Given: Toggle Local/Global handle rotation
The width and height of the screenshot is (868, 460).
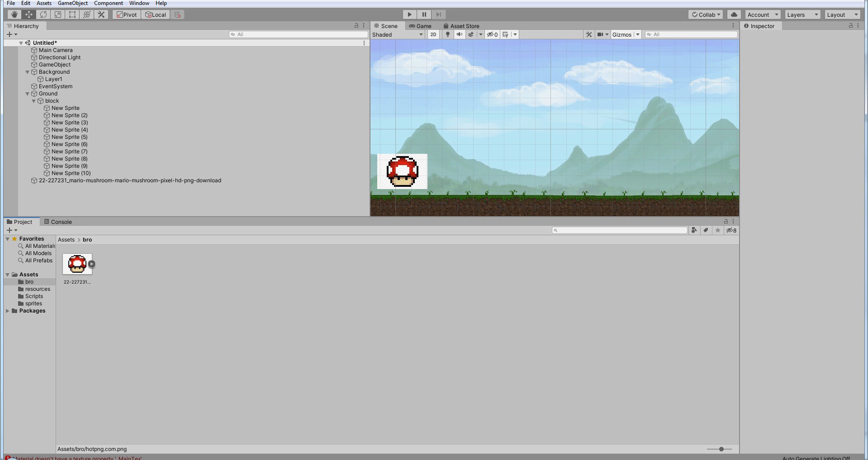Looking at the screenshot, I should (156, 14).
